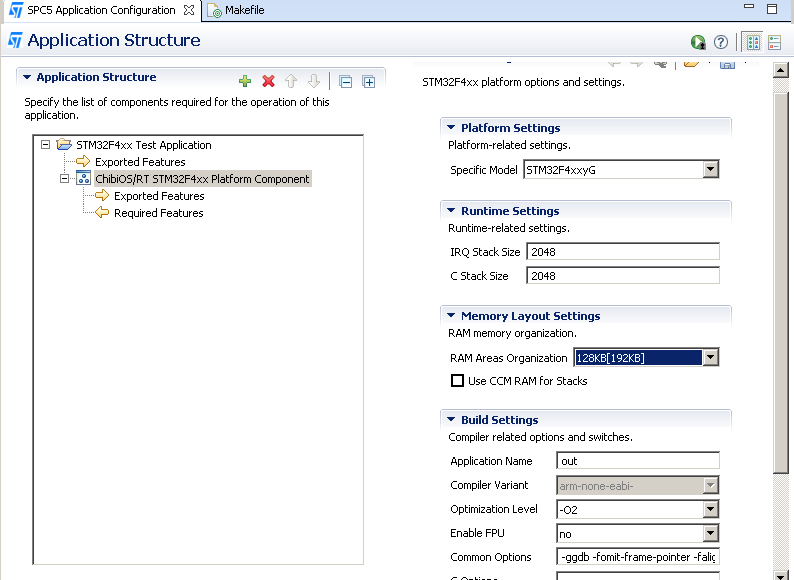Move the selected component down with down arrow
Viewport: 794px width, 580px height.
(314, 81)
